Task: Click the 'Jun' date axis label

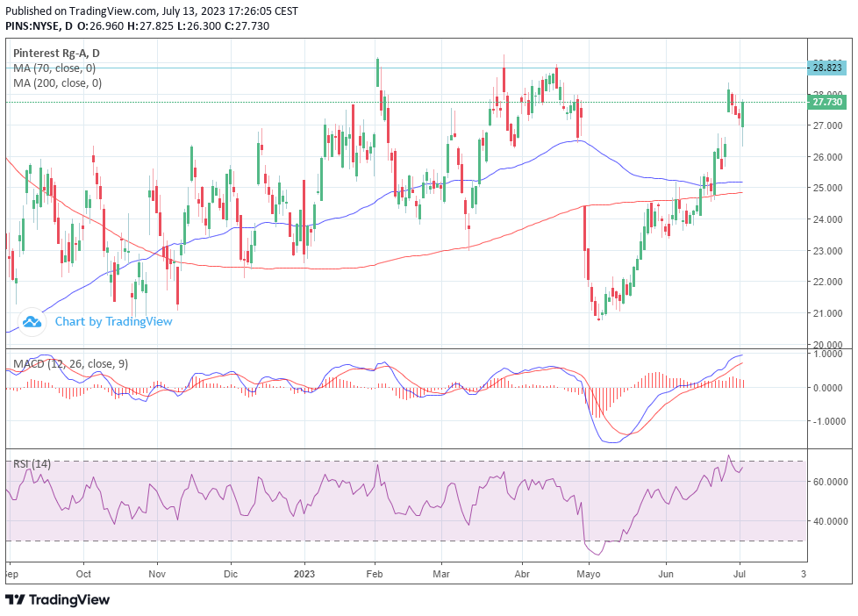Action: pos(666,574)
